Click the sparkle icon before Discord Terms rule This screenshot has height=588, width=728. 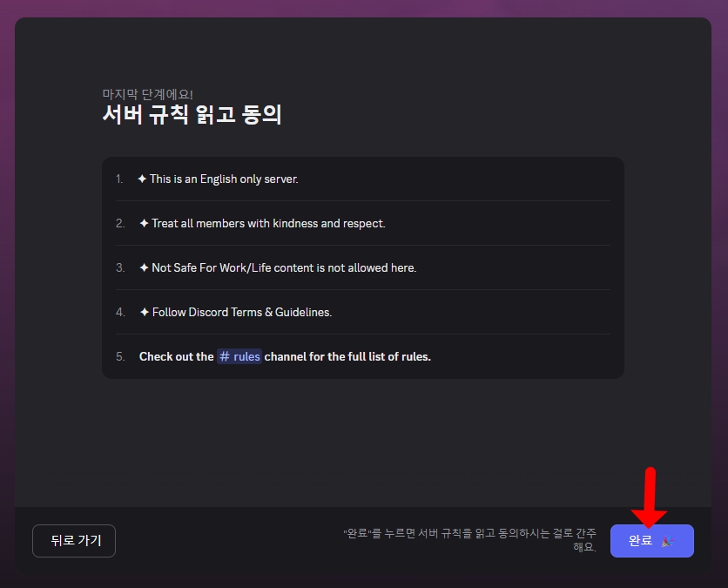pos(144,312)
